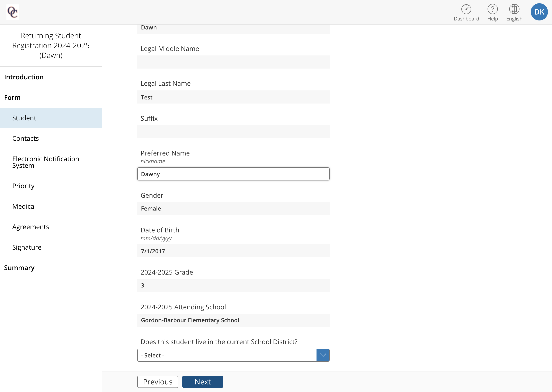Click the Legal Middle Name field
Image resolution: width=552 pixels, height=392 pixels.
click(233, 62)
